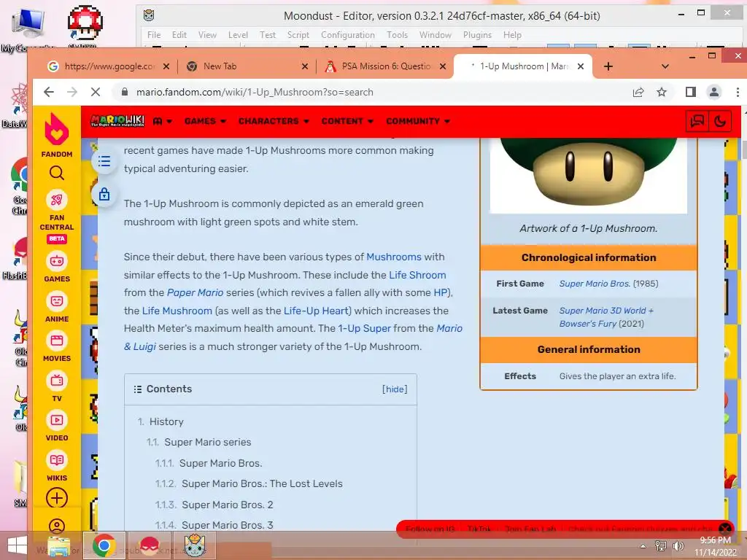Click the plus circle start-a-wiki icon
This screenshot has height=560, width=747.
tap(57, 498)
